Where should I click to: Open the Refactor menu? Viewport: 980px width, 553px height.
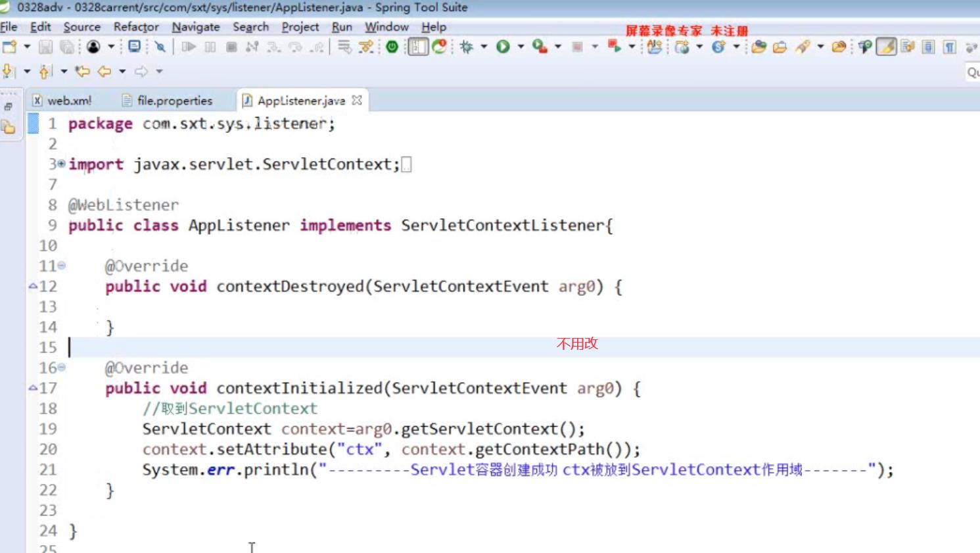coord(136,27)
